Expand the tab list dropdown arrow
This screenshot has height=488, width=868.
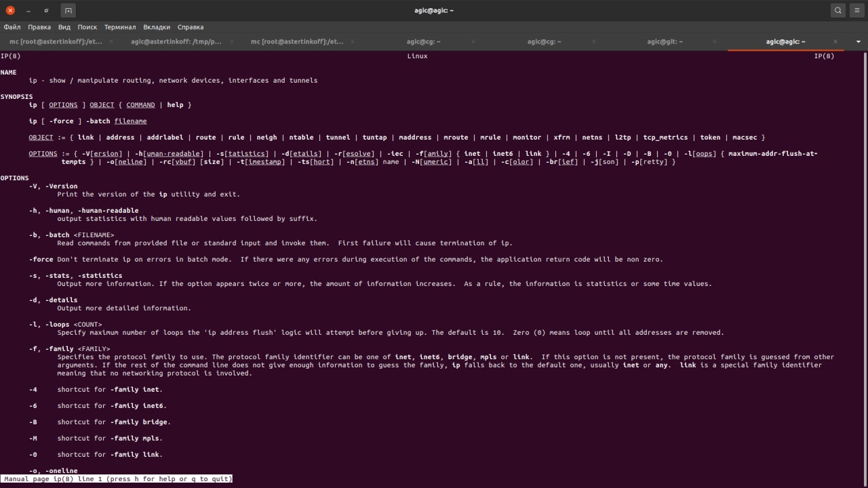[859, 41]
